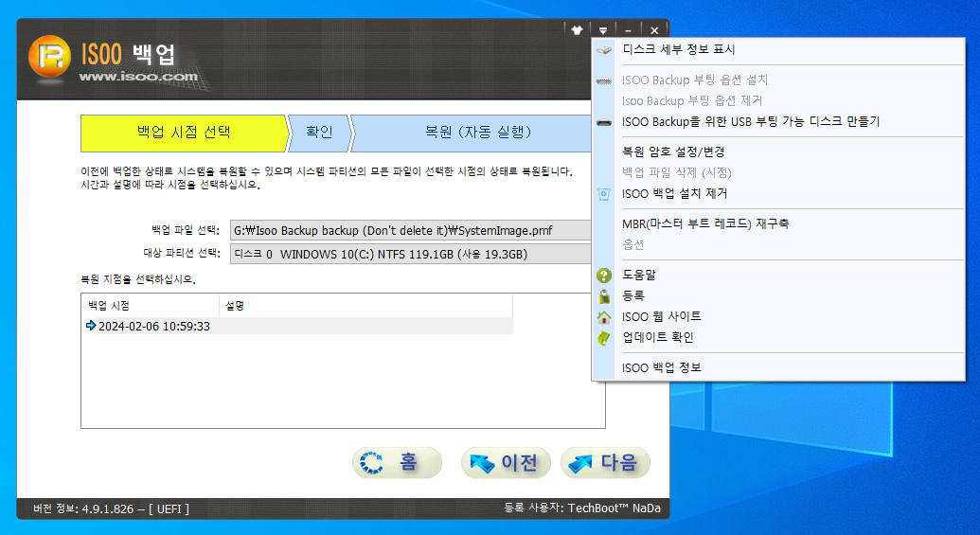Select the 백업 시점 선택 step tab
Screen dimensions: 980x535
click(185, 134)
